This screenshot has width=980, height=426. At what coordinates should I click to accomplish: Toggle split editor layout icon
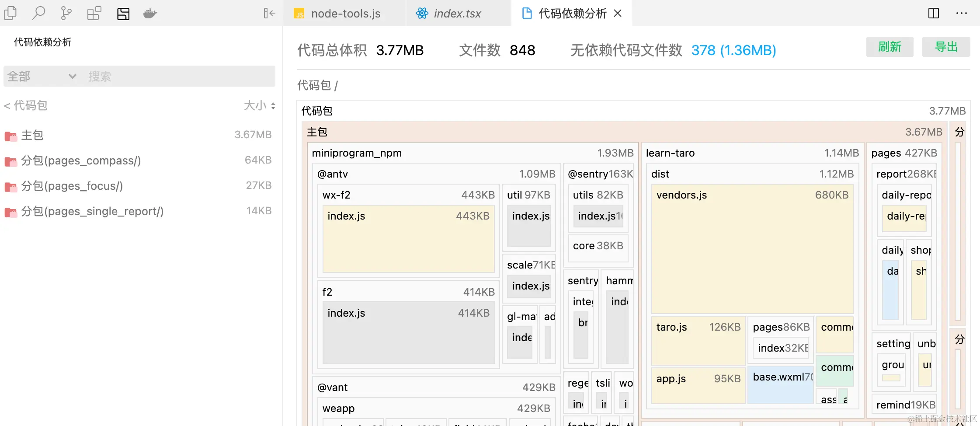pyautogui.click(x=934, y=13)
